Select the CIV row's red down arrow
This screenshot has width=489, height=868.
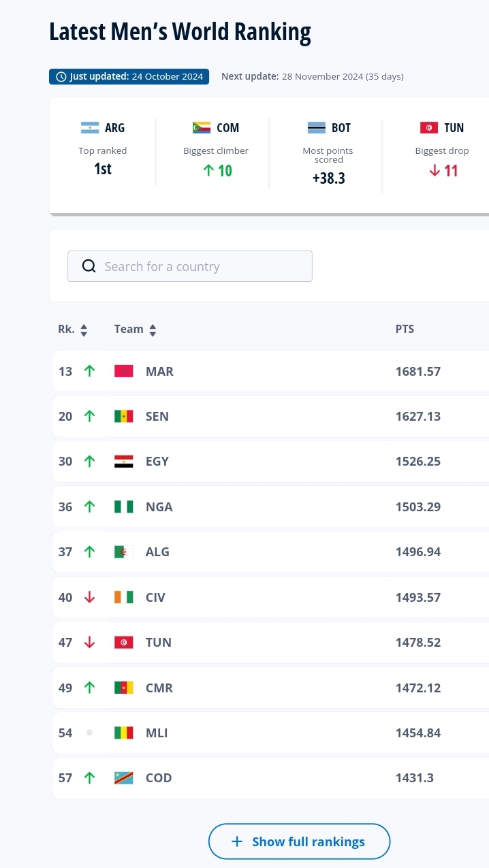coord(89,597)
